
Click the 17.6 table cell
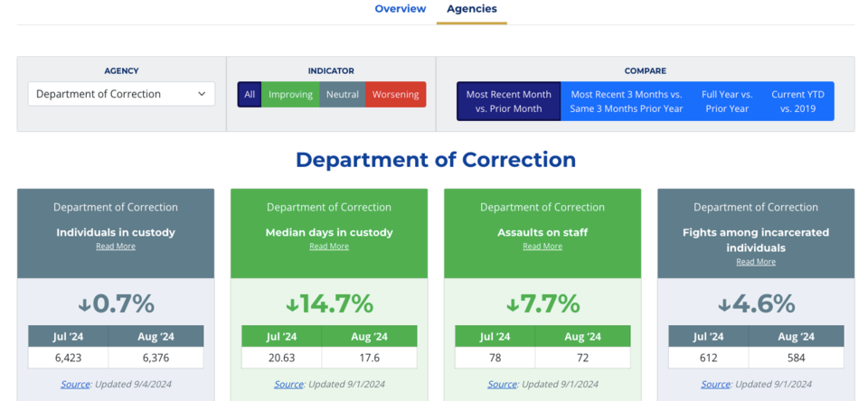point(369,358)
